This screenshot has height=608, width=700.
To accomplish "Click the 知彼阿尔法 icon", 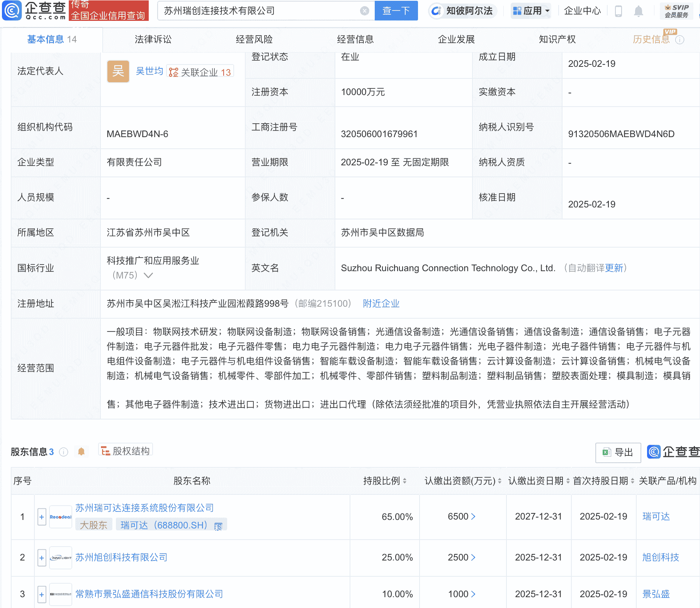I will point(436,11).
